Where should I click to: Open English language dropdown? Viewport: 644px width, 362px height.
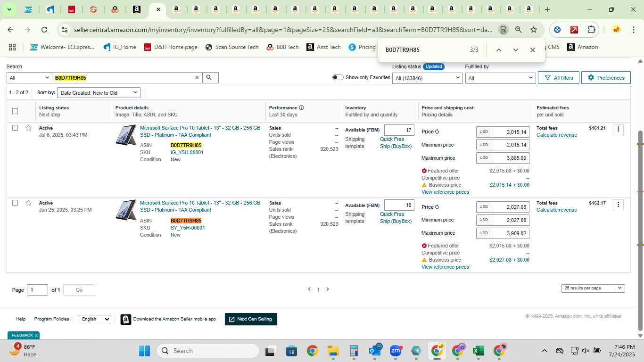[x=94, y=319]
